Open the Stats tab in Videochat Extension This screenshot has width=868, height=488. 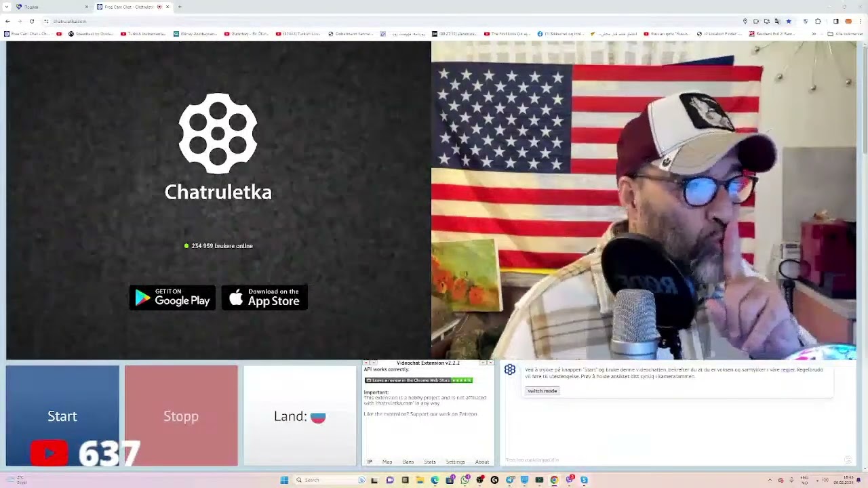(x=430, y=462)
